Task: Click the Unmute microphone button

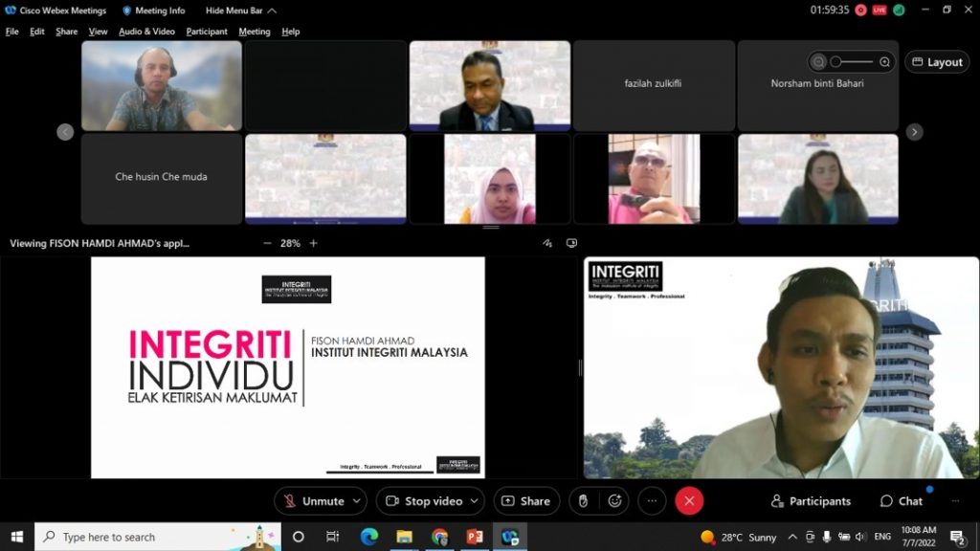Action: coord(314,501)
